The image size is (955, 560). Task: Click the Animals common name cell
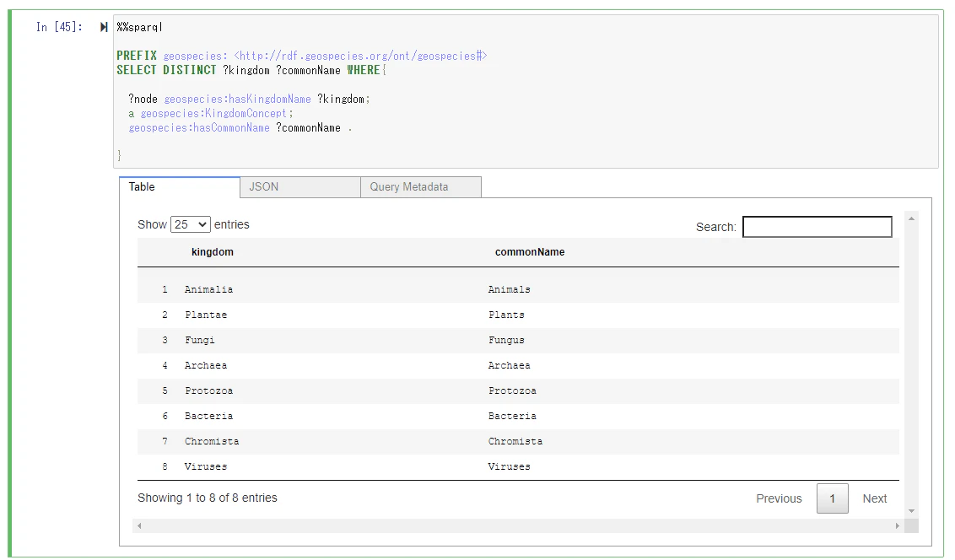click(510, 290)
